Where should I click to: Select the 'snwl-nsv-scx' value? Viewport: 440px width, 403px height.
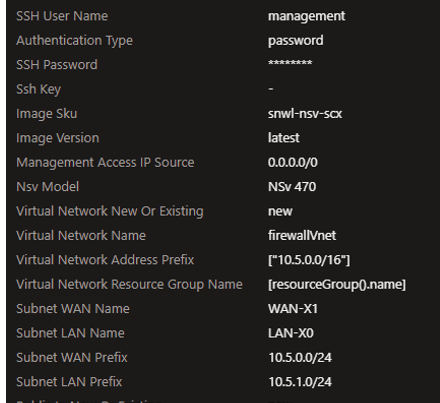pos(305,114)
